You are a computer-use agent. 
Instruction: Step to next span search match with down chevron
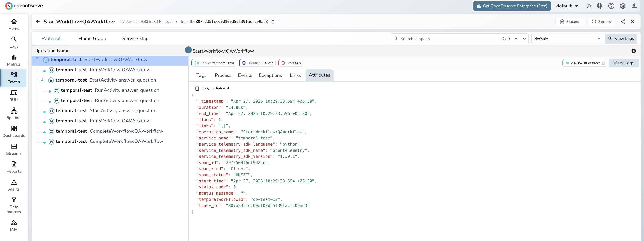(x=524, y=39)
